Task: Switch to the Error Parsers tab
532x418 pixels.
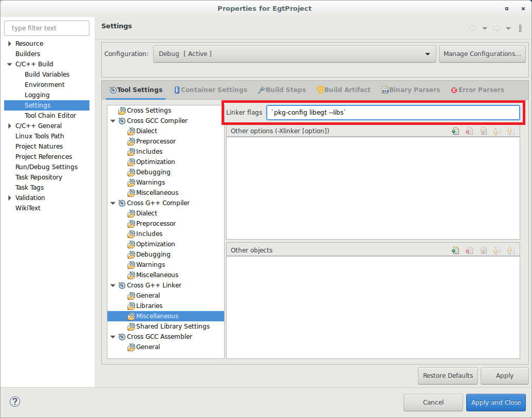Action: click(477, 90)
